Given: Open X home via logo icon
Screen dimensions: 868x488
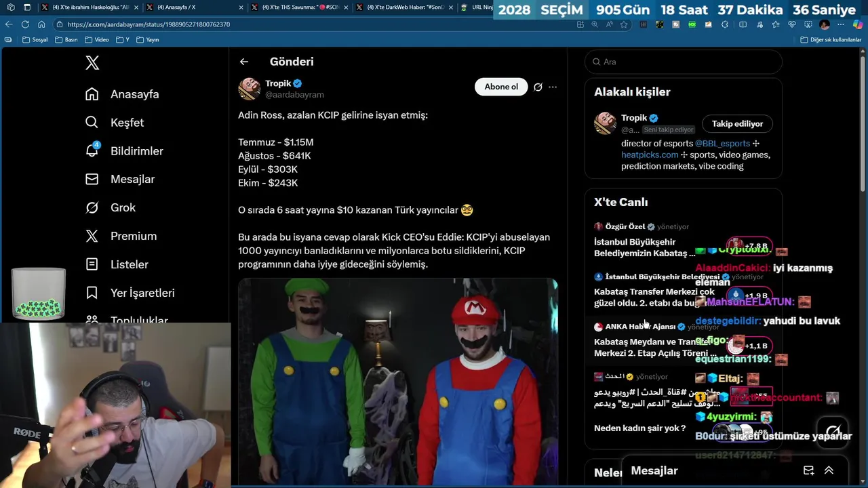Looking at the screenshot, I should pyautogui.click(x=92, y=63).
